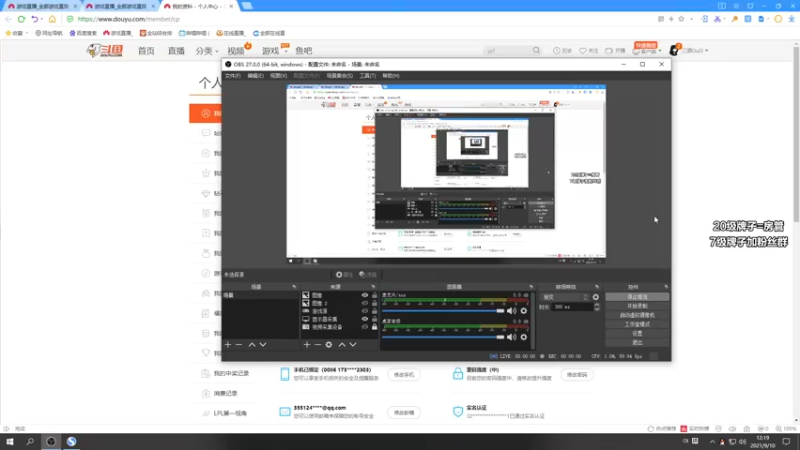This screenshot has width=800, height=450.
Task: Open user avatar in Douyu header
Action: [674, 51]
